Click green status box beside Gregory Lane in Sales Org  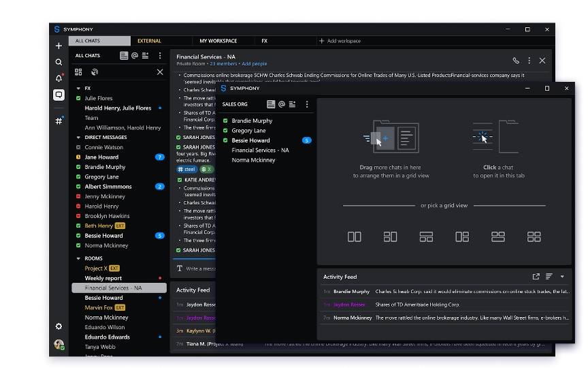click(x=226, y=131)
